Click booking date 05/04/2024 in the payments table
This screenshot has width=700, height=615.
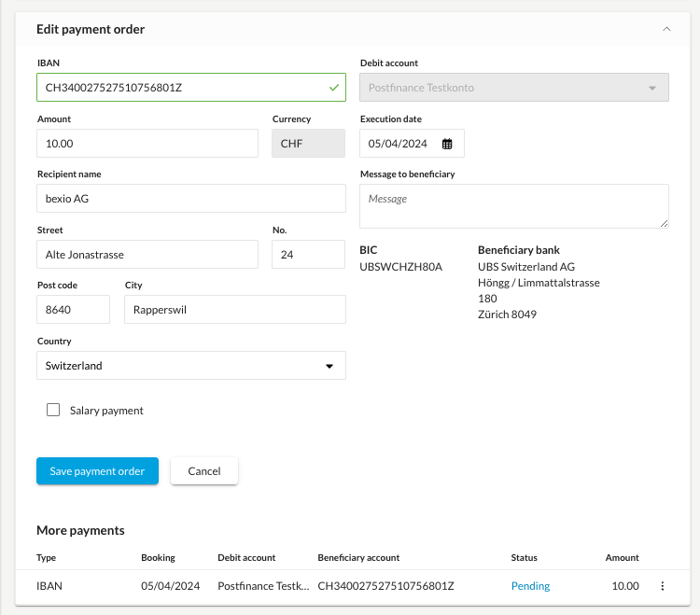pos(171,586)
